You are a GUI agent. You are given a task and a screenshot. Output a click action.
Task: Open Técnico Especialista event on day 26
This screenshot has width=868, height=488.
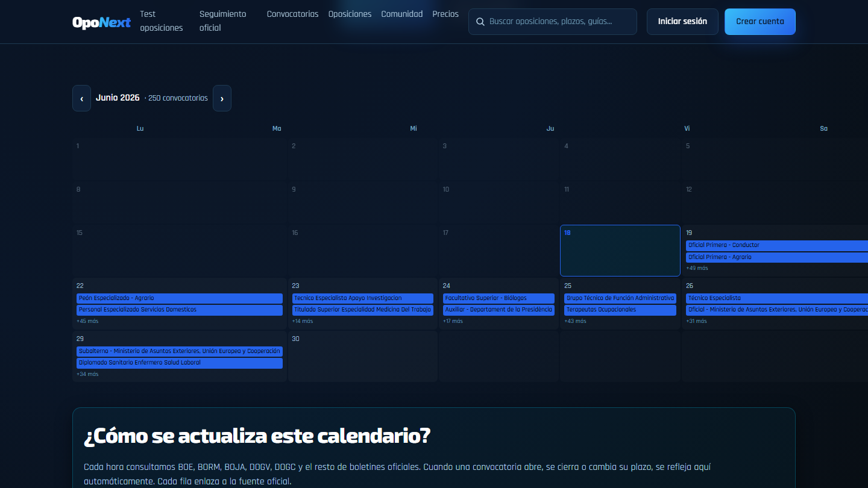pyautogui.click(x=777, y=298)
